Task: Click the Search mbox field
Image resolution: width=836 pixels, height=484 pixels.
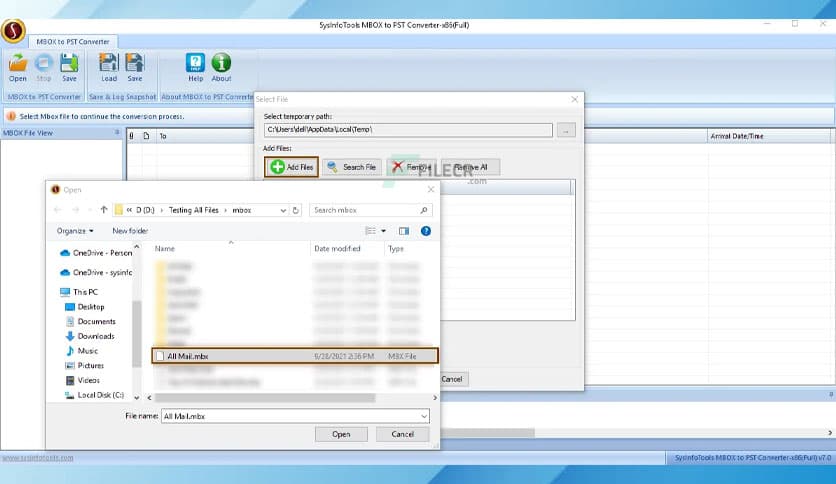Action: tap(371, 210)
